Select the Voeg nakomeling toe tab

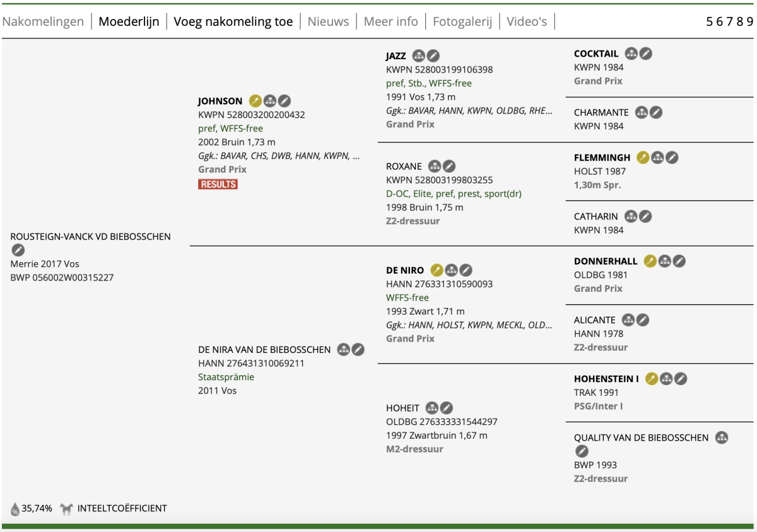(233, 21)
